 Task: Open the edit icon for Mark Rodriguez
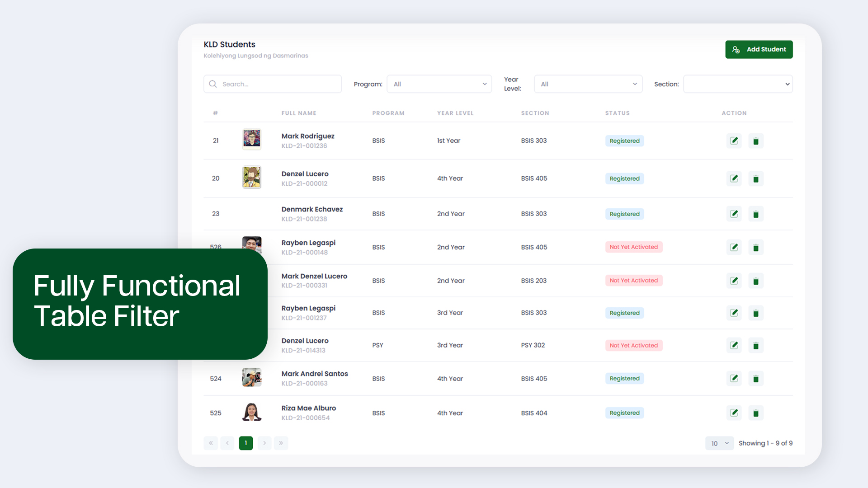point(734,141)
